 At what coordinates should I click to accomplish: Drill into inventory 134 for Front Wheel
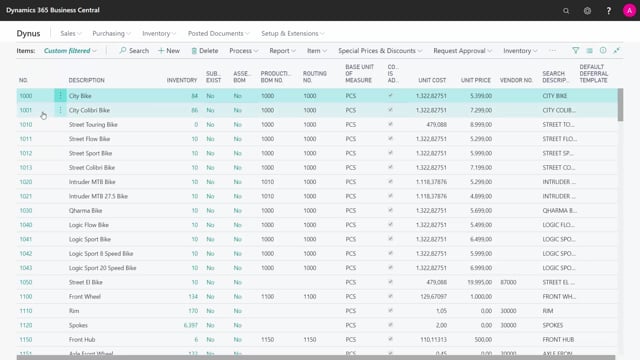pyautogui.click(x=193, y=296)
